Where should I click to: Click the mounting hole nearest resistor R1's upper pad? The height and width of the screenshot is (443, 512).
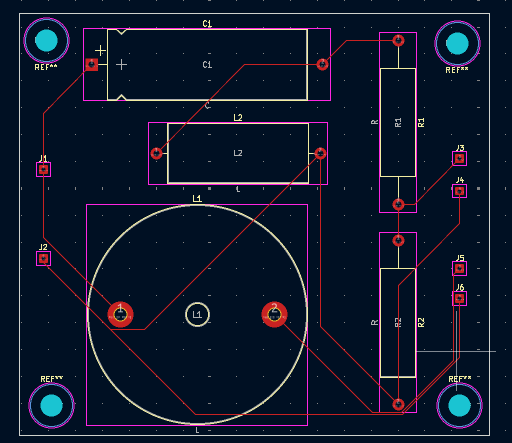coord(457,43)
